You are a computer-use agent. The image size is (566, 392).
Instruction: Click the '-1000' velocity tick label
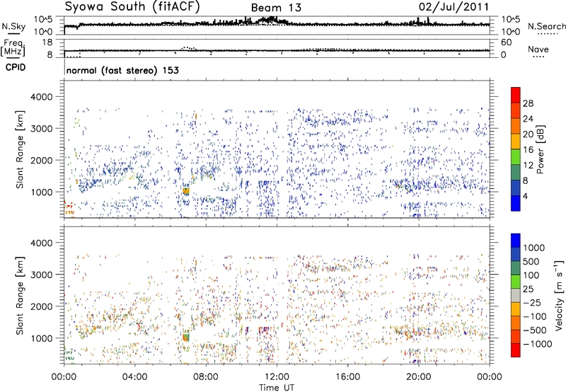click(537, 344)
